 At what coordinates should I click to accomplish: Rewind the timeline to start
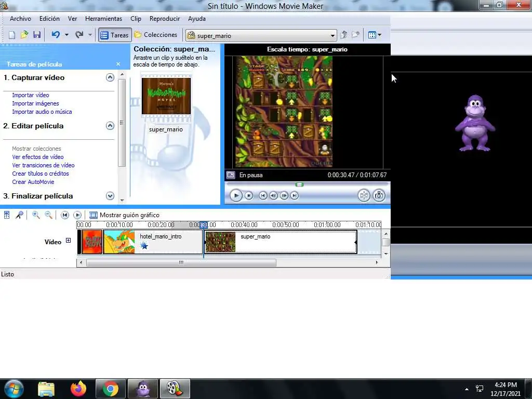[x=65, y=215]
